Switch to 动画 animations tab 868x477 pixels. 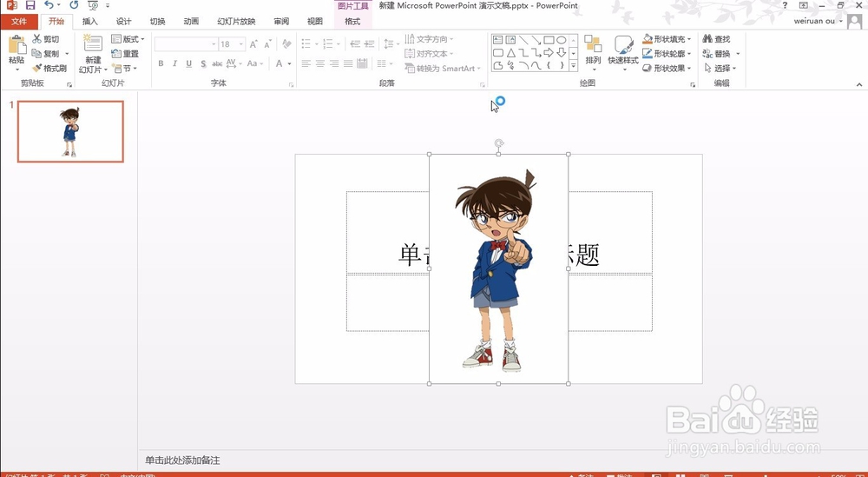(191, 22)
